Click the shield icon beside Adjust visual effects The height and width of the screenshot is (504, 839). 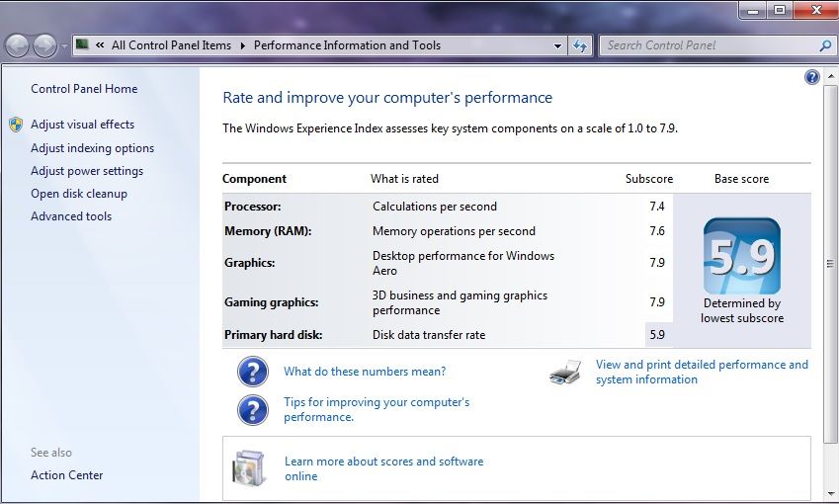click(16, 125)
